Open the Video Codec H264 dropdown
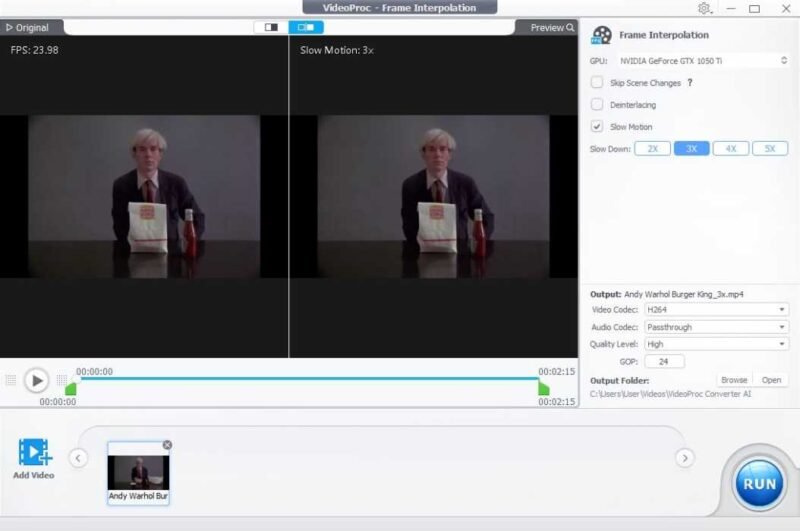The image size is (800, 531). click(x=716, y=310)
